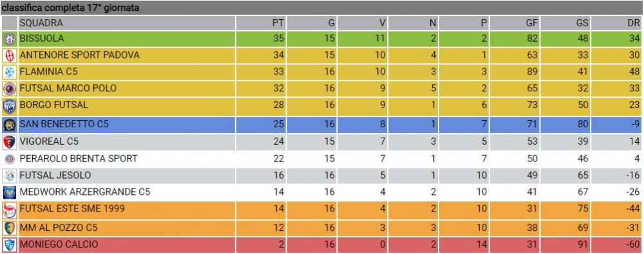Open the Futsal Este SME 1999 logo

point(9,210)
